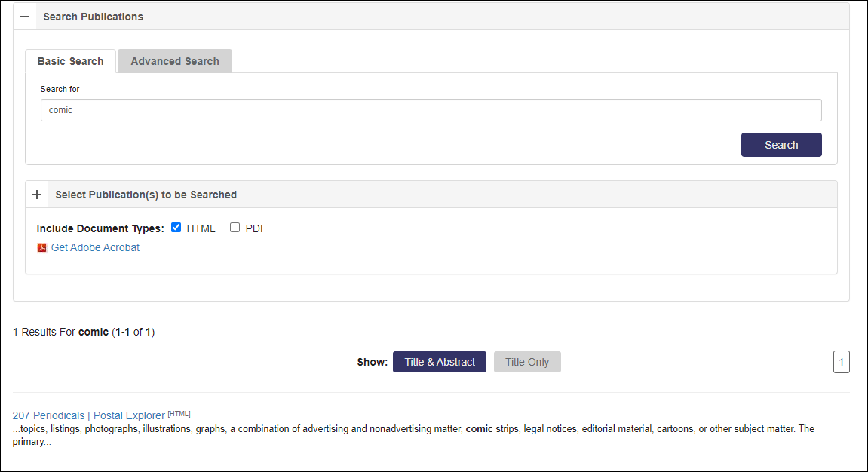Click the HTML checkbox label text

tap(201, 228)
